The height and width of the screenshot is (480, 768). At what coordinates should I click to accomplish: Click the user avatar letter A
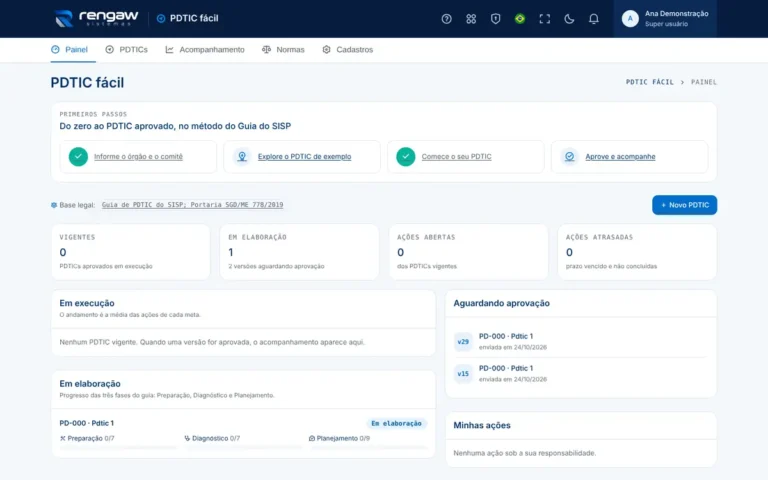(630, 19)
